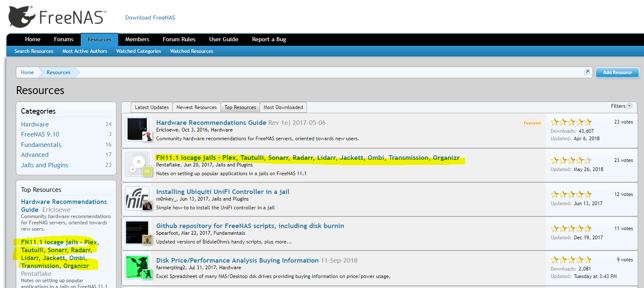Open Search Resources in the sub-navigation
Screen dimensions: 644x288
point(34,51)
